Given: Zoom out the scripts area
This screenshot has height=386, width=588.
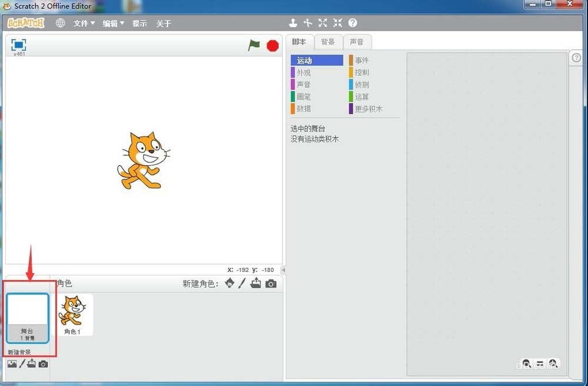Looking at the screenshot, I should click(x=526, y=364).
